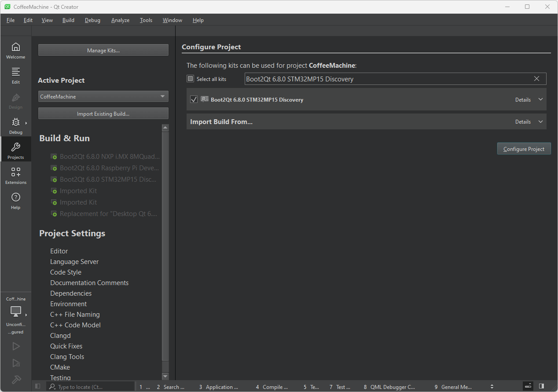Open the CoffeeMachine active project dropdown
This screenshot has height=392, width=558.
point(103,96)
